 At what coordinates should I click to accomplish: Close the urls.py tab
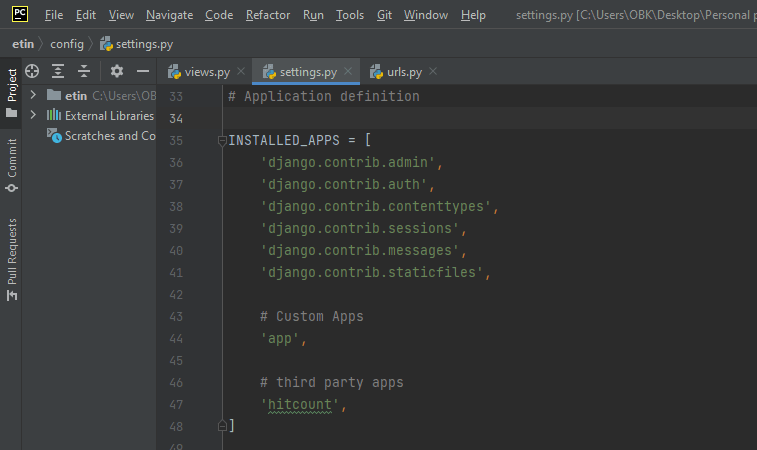[x=433, y=71]
